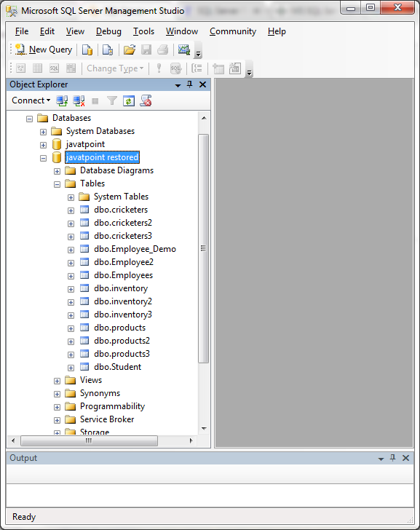Open the Community menu
The width and height of the screenshot is (420, 530).
click(233, 31)
